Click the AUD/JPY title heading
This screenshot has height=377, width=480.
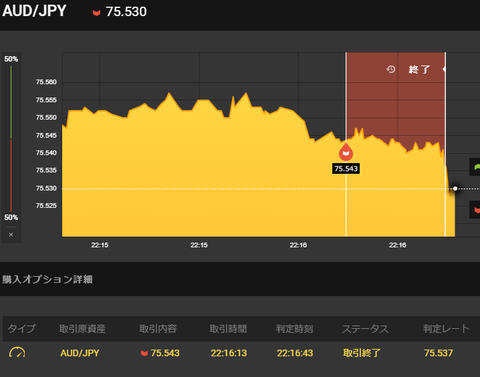[34, 11]
